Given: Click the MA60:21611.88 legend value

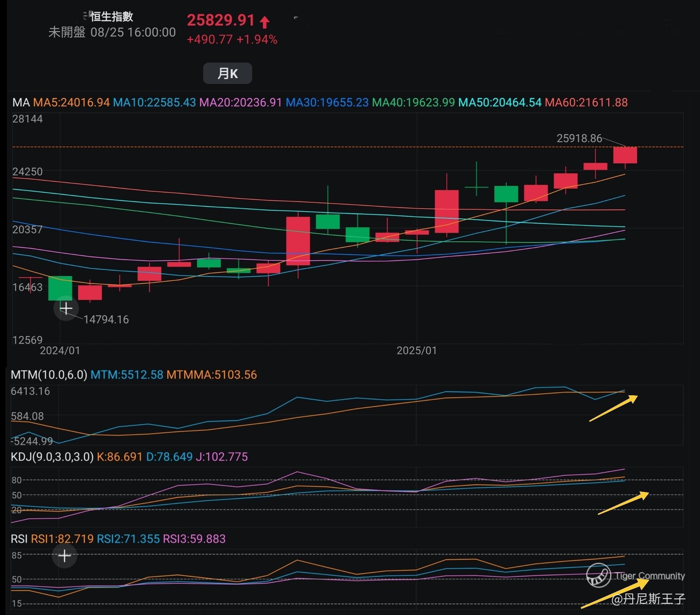Looking at the screenshot, I should pyautogui.click(x=586, y=102).
